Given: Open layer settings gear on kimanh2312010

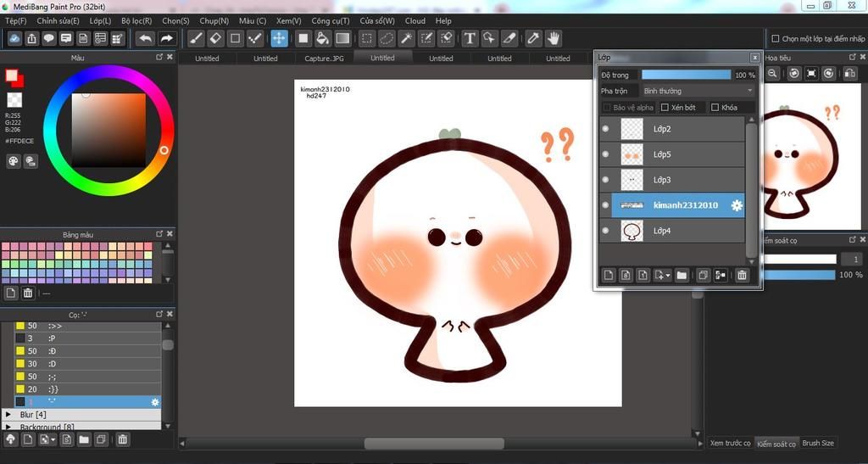Looking at the screenshot, I should (x=737, y=205).
